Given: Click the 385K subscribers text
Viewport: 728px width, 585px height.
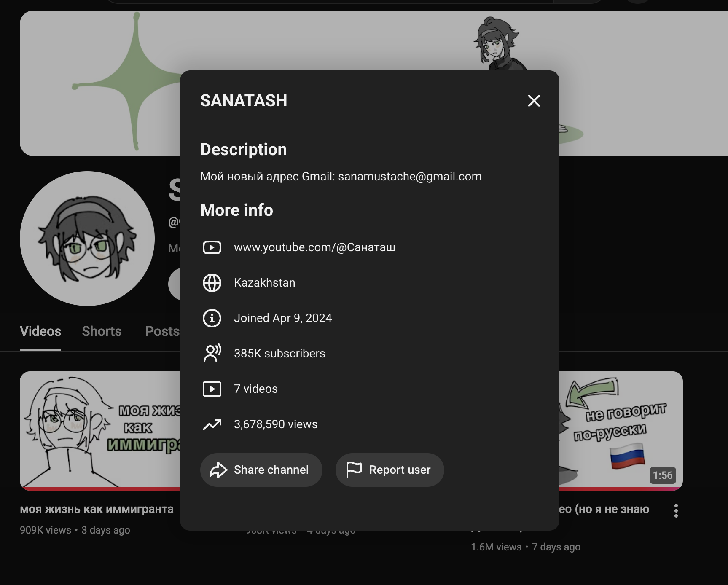Looking at the screenshot, I should point(279,354).
